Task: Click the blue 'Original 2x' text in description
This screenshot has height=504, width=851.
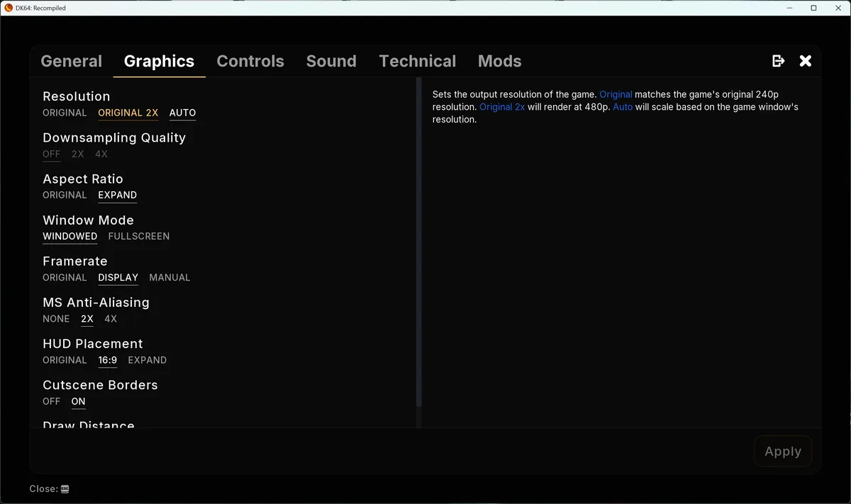Action: 502,107
